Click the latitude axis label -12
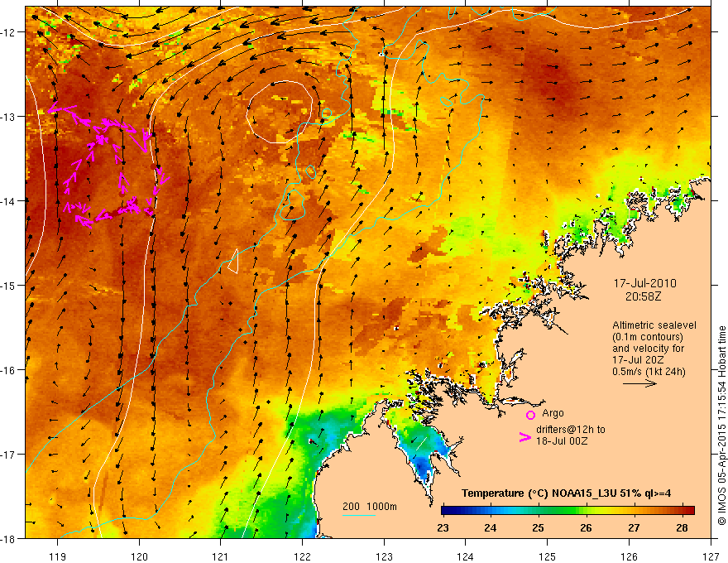 8,32
